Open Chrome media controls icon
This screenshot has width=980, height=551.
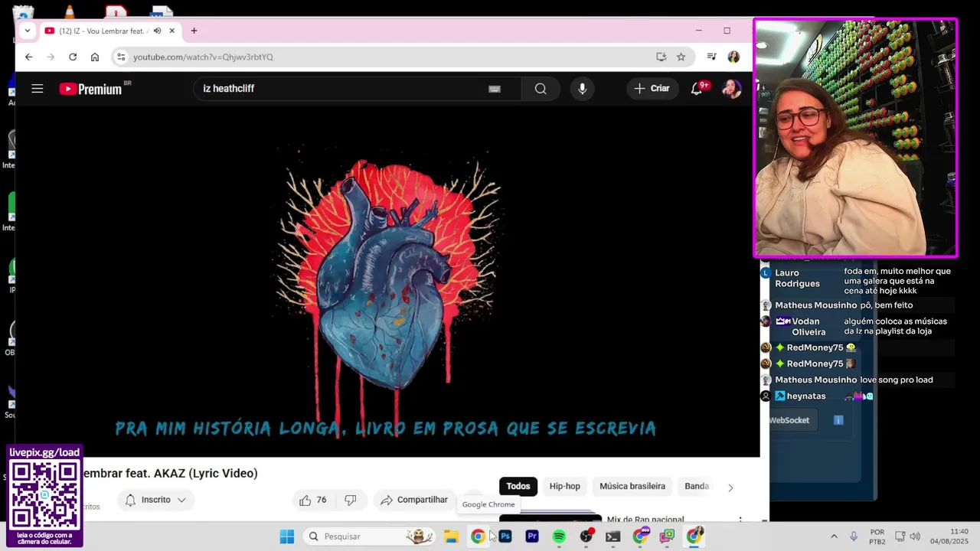pos(711,57)
